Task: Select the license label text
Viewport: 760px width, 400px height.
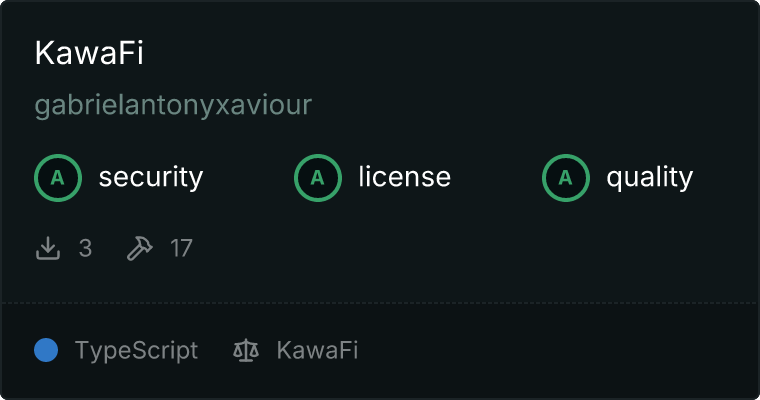Action: [405, 176]
